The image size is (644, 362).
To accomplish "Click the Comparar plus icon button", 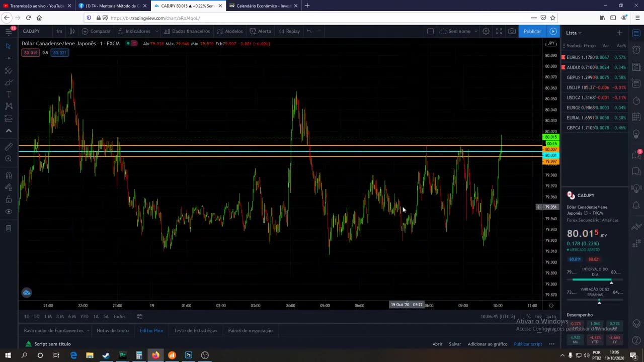I will 85,31.
